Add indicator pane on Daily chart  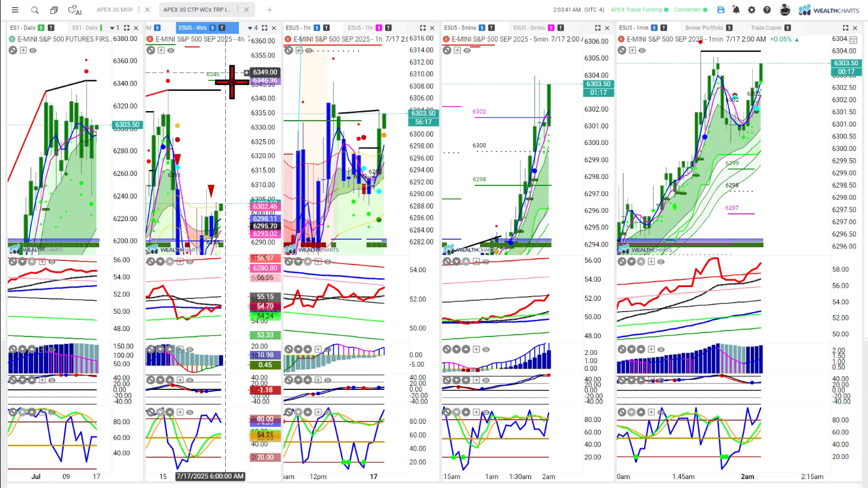coord(23,51)
